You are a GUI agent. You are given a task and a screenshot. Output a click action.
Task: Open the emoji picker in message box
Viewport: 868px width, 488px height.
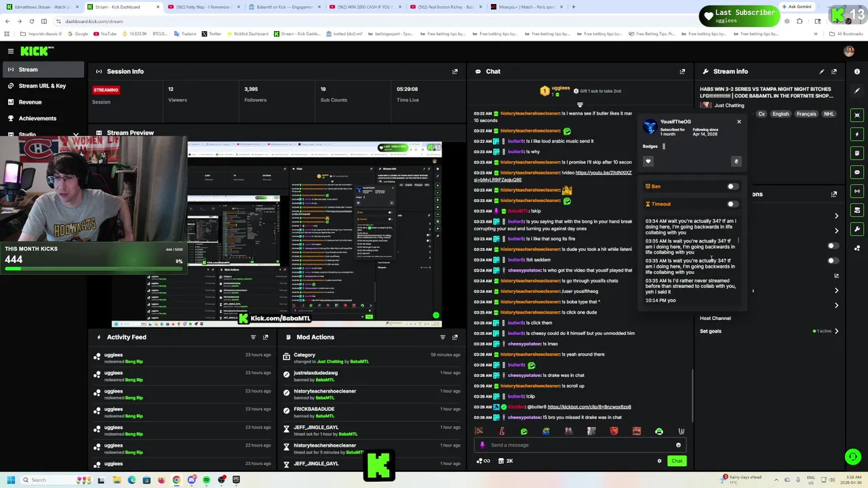pos(678,445)
